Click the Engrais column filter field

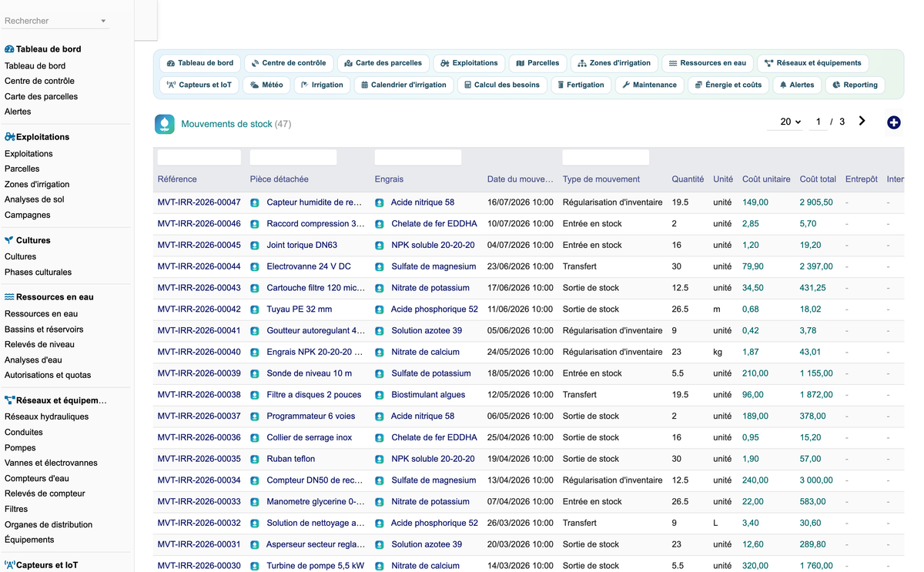pyautogui.click(x=418, y=157)
